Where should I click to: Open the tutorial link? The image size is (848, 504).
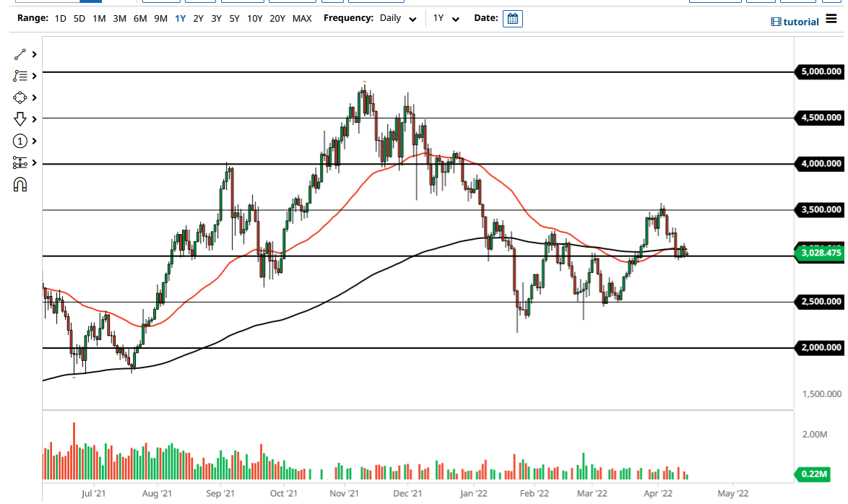point(794,22)
